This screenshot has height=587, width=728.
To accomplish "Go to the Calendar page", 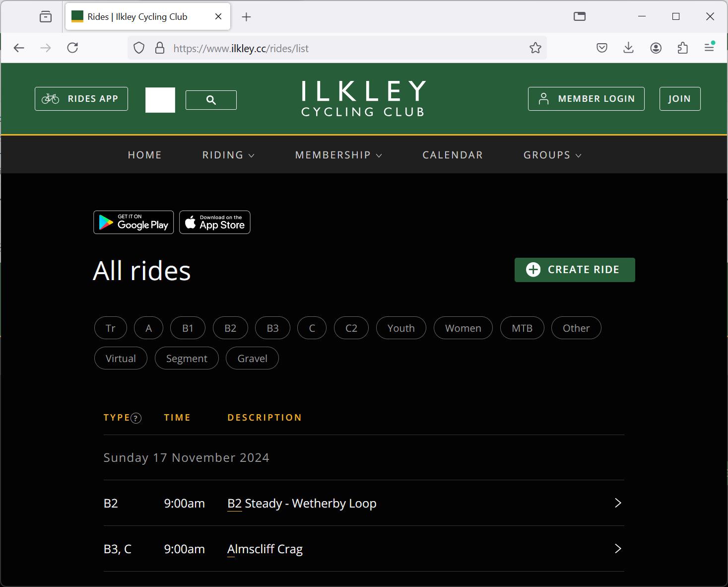I will (x=453, y=155).
